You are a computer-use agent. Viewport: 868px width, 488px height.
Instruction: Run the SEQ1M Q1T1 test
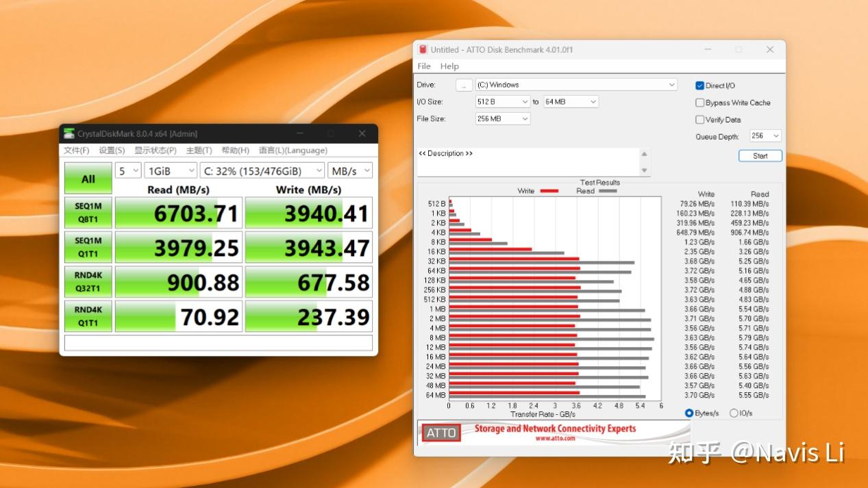click(88, 247)
